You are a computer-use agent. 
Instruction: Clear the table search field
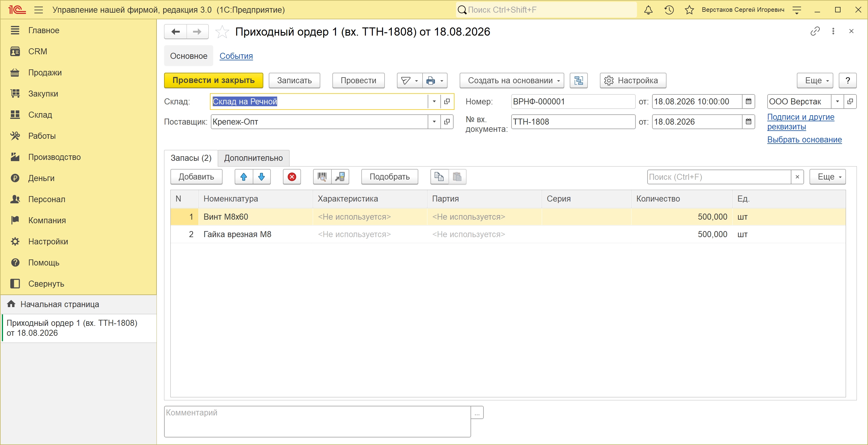pyautogui.click(x=797, y=177)
